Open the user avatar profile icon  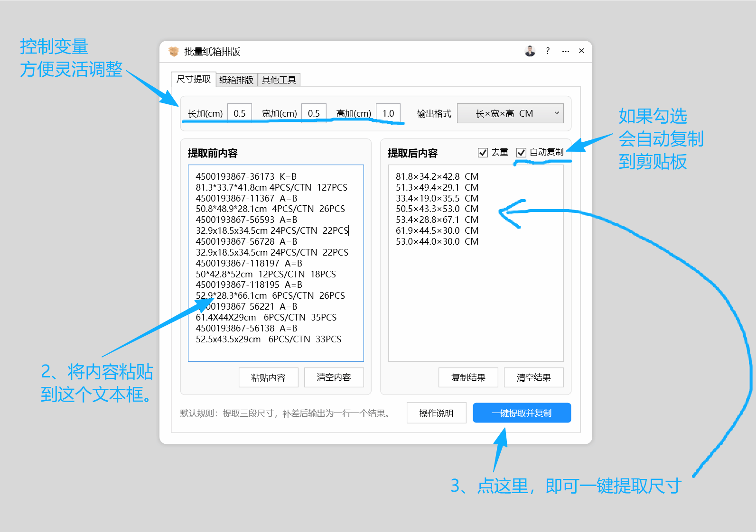point(530,51)
